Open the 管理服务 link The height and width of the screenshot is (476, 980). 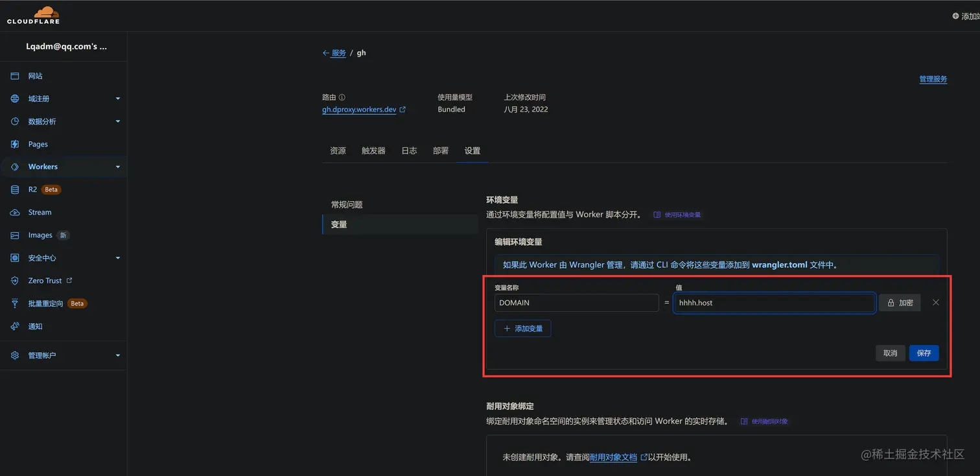coord(933,79)
